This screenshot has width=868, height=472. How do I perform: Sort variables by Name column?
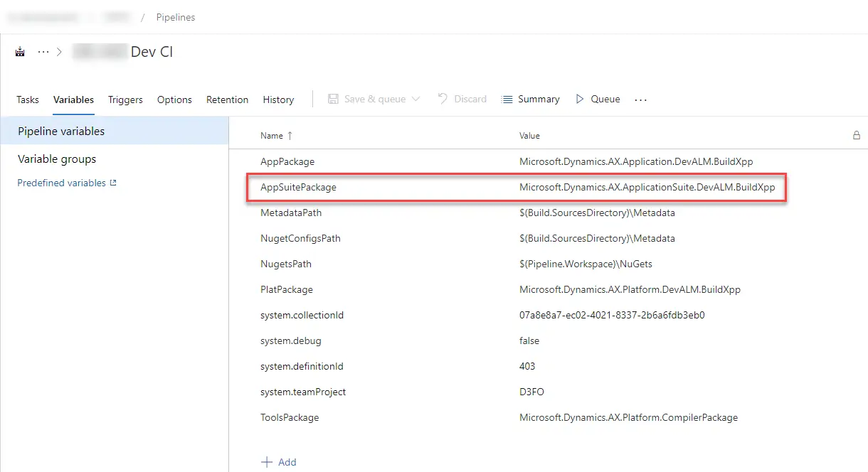pyautogui.click(x=272, y=135)
